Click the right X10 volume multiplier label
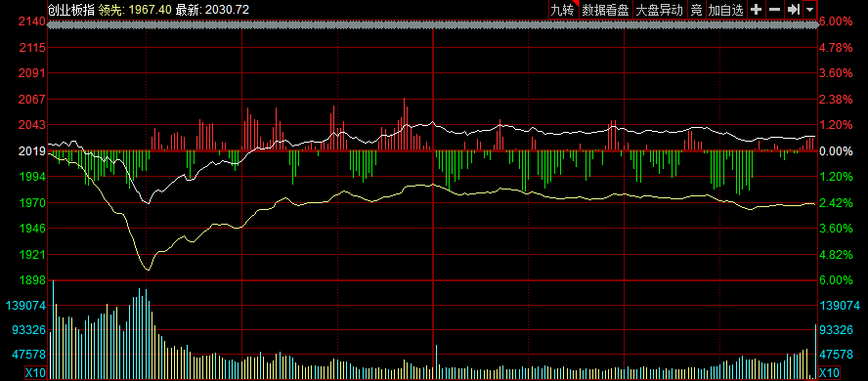 pyautogui.click(x=829, y=372)
